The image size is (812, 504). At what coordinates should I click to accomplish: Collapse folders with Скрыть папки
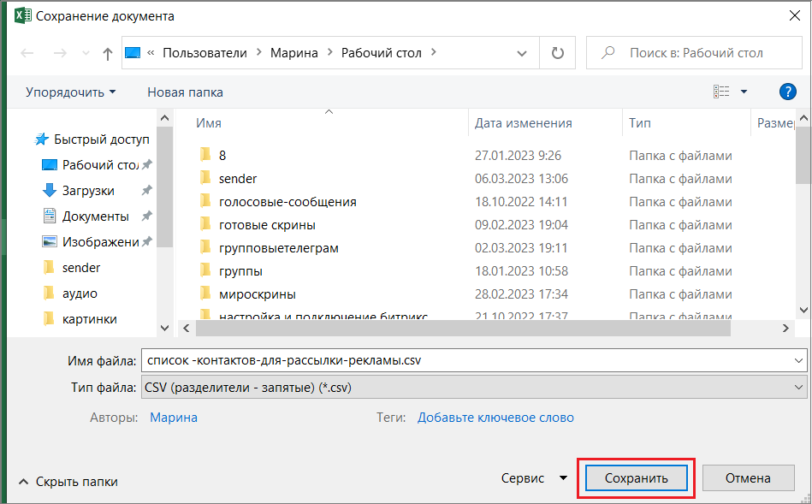(68, 482)
